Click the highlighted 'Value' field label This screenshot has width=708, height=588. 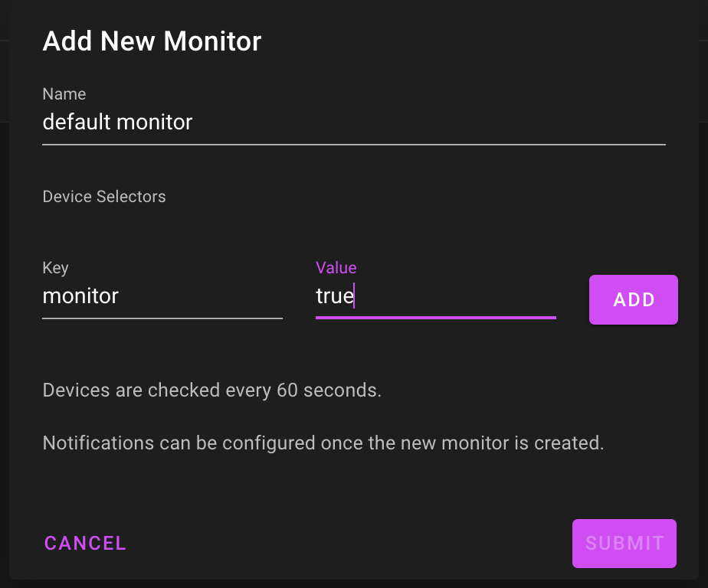tap(336, 268)
